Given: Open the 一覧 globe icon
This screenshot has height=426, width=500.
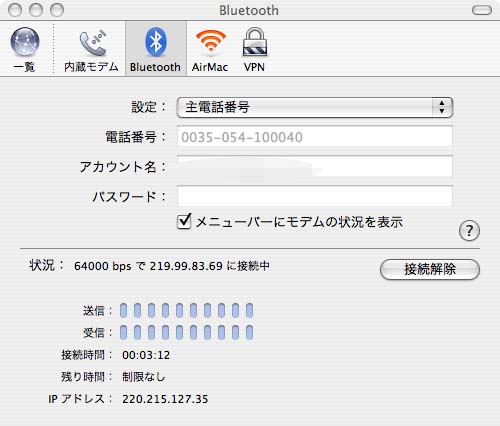Looking at the screenshot, I should click(x=25, y=42).
